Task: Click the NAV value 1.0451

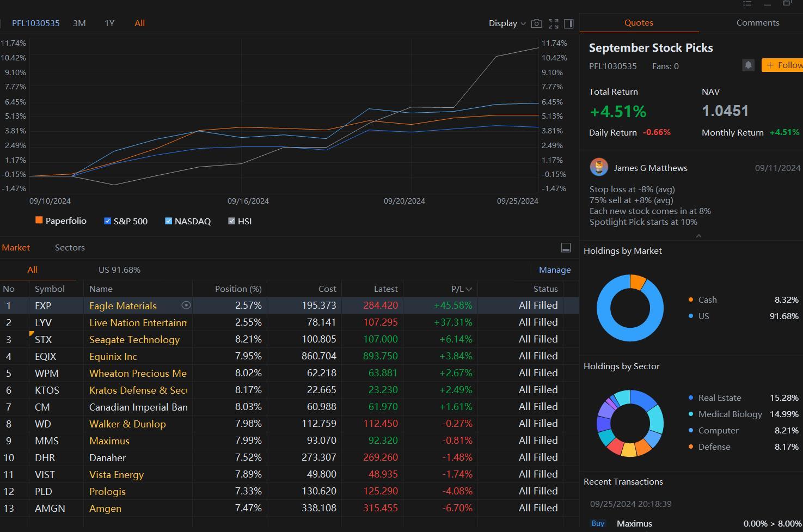Action: tap(725, 111)
